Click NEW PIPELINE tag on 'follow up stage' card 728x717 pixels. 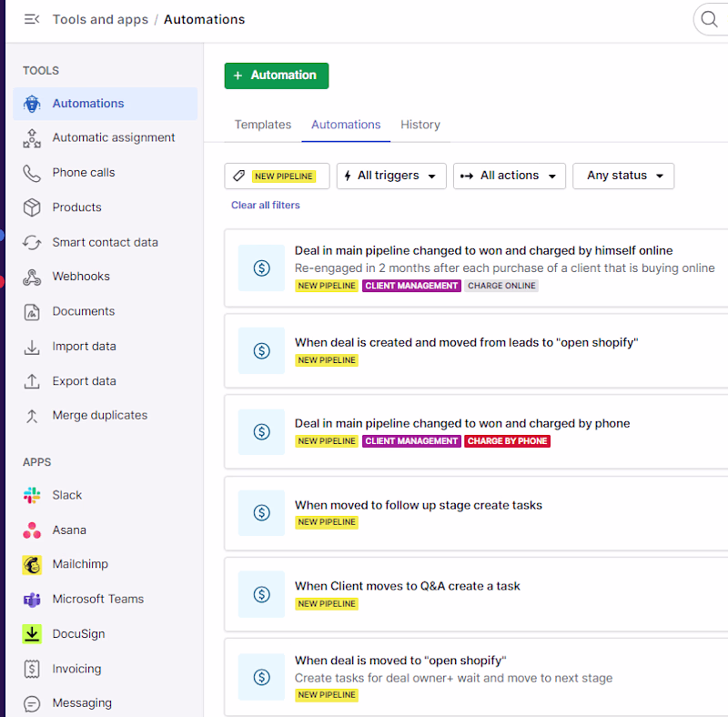(x=327, y=522)
